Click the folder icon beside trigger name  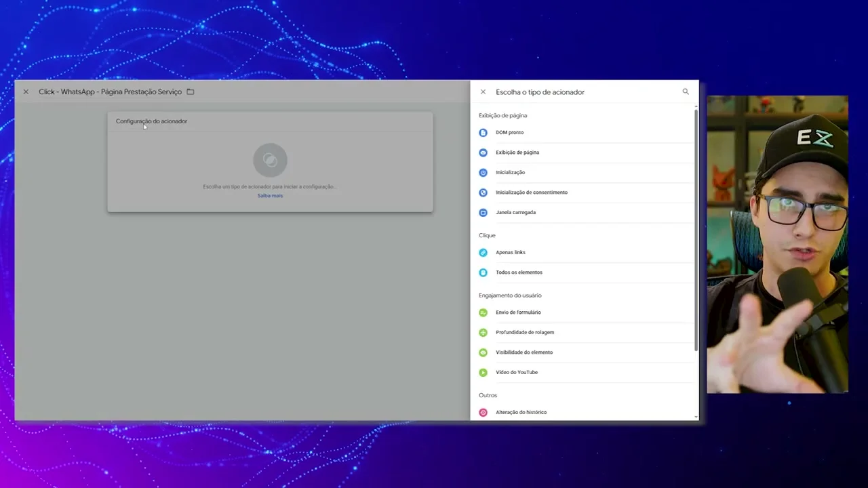click(191, 91)
